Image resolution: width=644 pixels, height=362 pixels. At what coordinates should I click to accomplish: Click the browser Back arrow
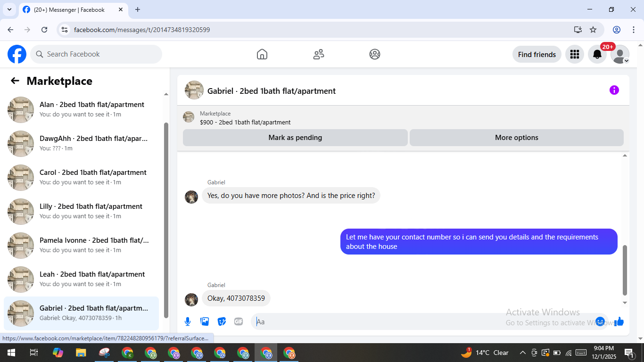pyautogui.click(x=10, y=30)
